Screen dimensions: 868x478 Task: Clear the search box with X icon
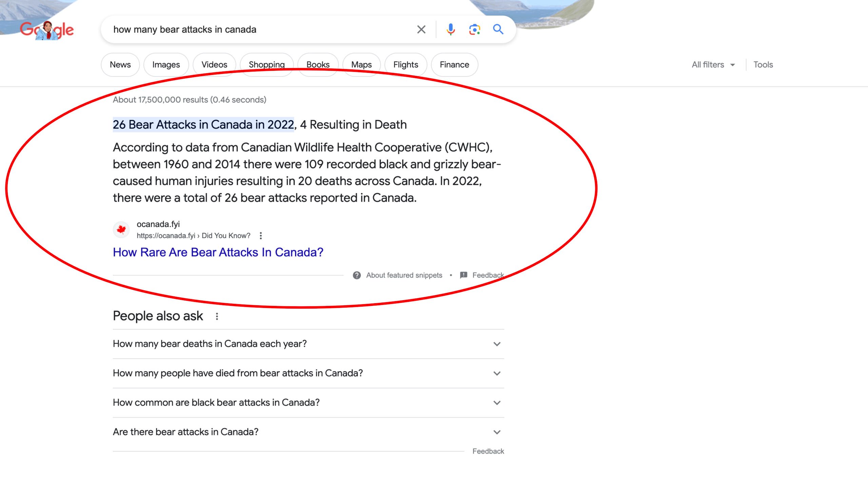click(x=421, y=29)
